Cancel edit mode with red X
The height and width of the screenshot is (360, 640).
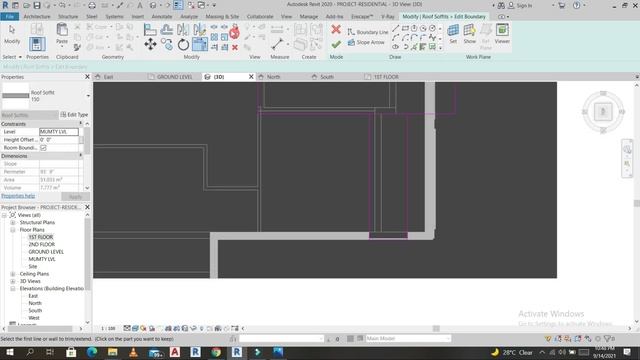point(336,29)
